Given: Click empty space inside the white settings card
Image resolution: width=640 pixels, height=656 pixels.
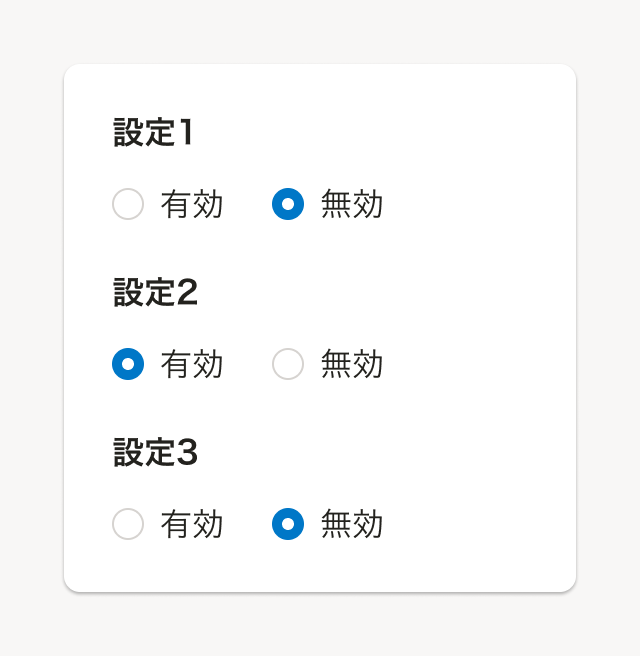Looking at the screenshot, I should (x=480, y=300).
